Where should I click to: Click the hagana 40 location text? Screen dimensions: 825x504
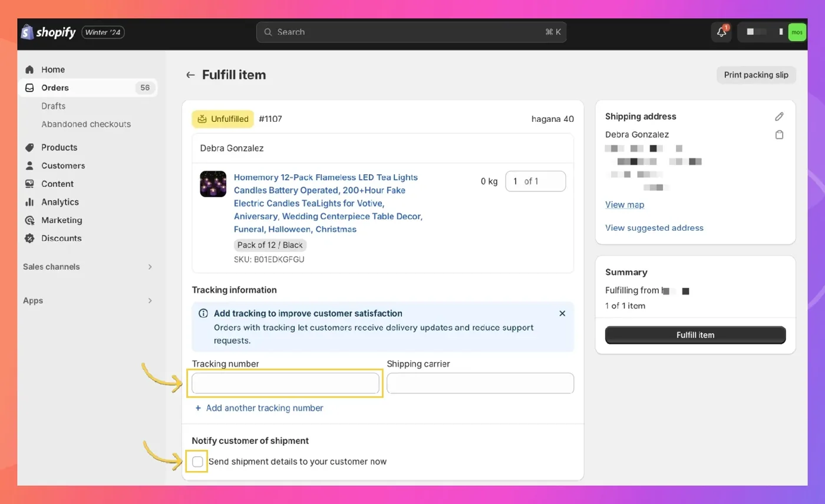tap(552, 119)
